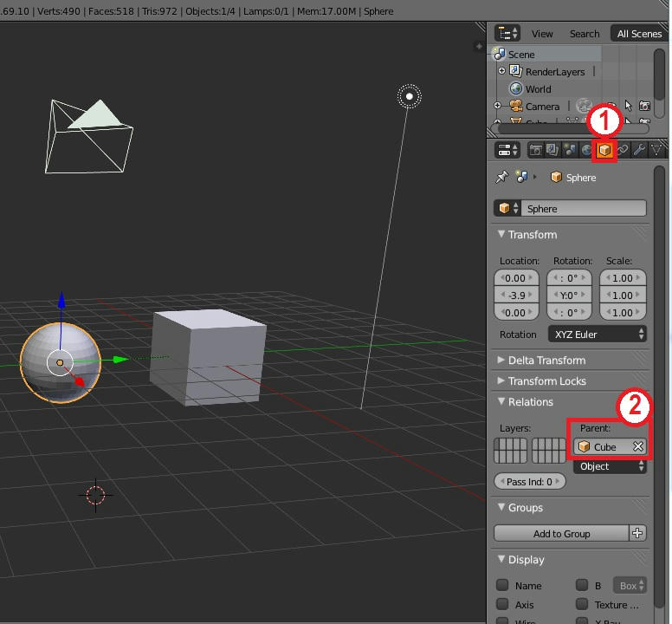Click the Rotation Y 0° field
This screenshot has height=624, width=672.
coord(569,295)
